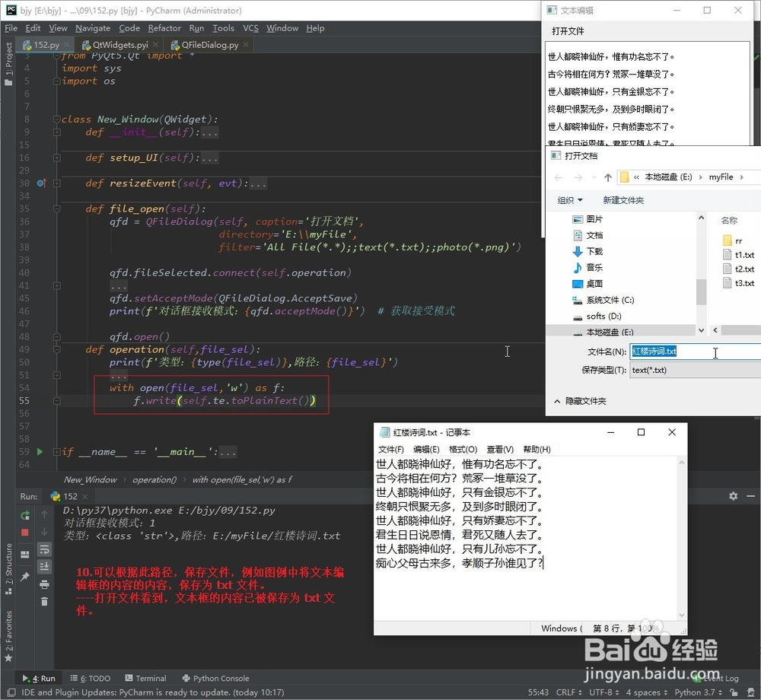Expand folded resizeEvent method at line 30
The width and height of the screenshot is (761, 700).
56,183
